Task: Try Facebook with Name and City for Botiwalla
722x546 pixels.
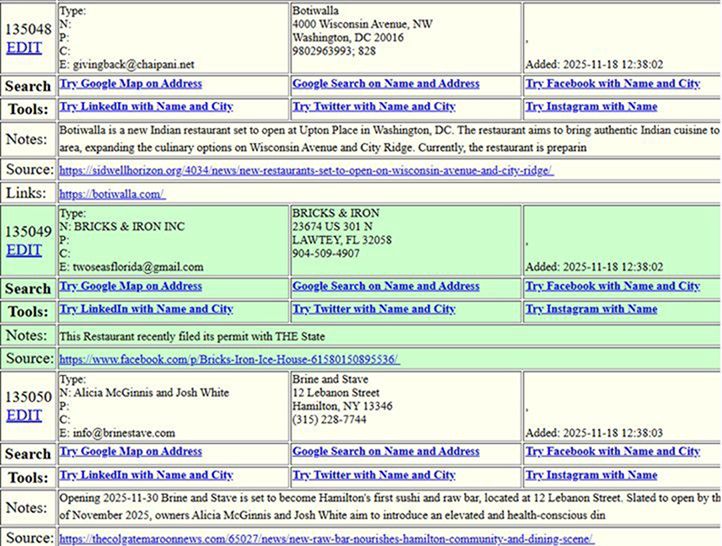Action: point(613,84)
